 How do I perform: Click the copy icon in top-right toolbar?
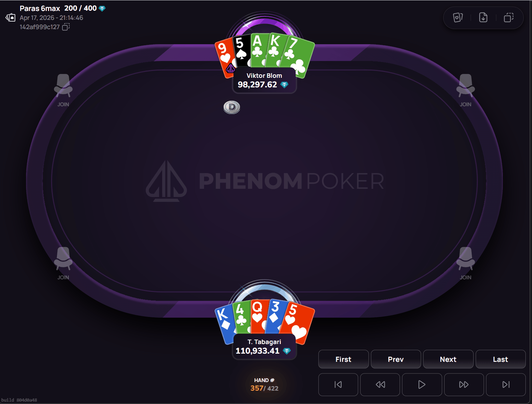[x=509, y=17]
